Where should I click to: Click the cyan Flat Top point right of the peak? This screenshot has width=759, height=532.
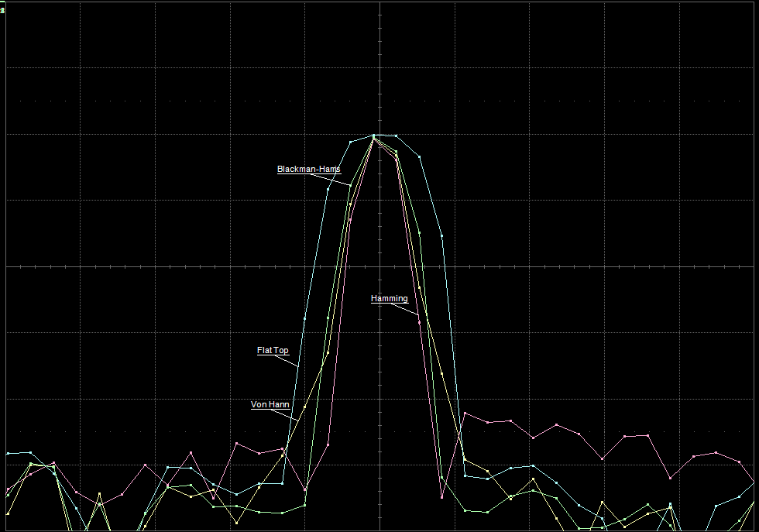click(397, 136)
